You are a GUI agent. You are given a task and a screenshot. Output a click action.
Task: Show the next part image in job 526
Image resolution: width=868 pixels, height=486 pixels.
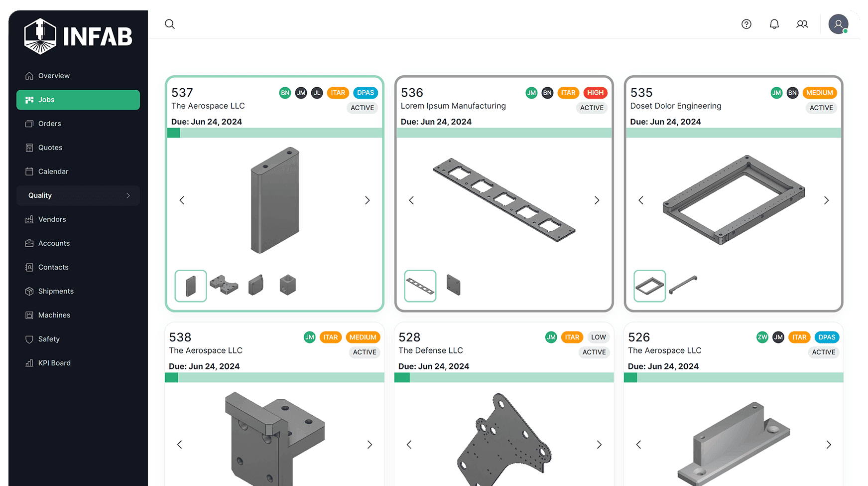(829, 445)
